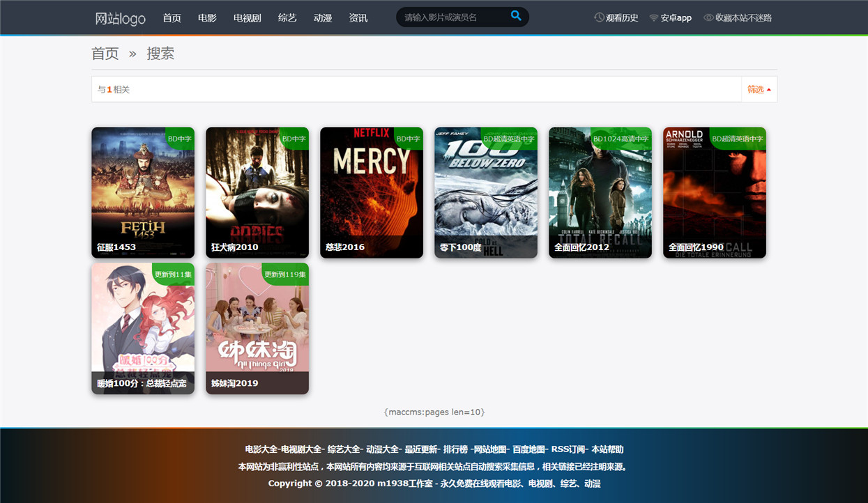
Task: Click the BD1024高清中字 badge
Action: 620,139
